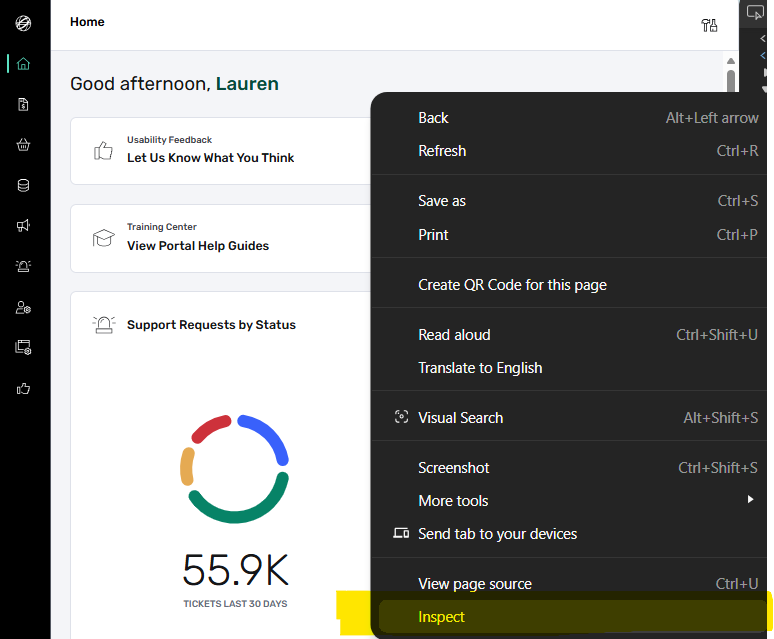Image resolution: width=774 pixels, height=639 pixels.
Task: Click the Home page title
Action: 87,22
